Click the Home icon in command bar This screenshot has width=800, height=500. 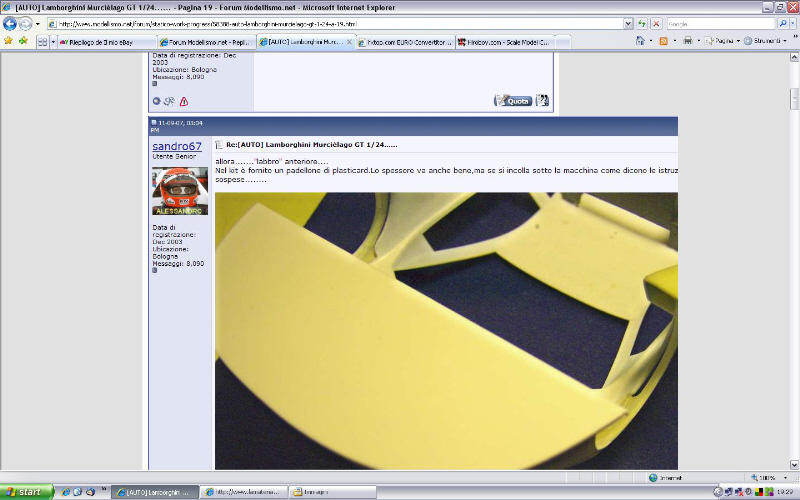tap(641, 42)
